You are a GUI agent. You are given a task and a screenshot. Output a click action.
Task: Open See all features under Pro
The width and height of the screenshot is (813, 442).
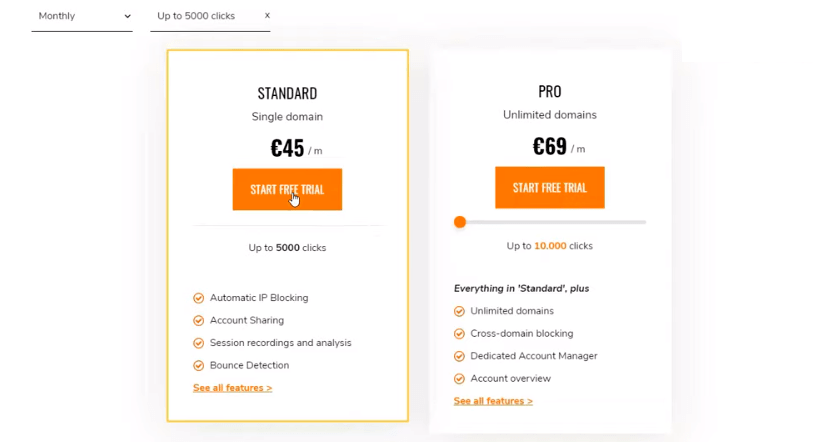(x=493, y=401)
